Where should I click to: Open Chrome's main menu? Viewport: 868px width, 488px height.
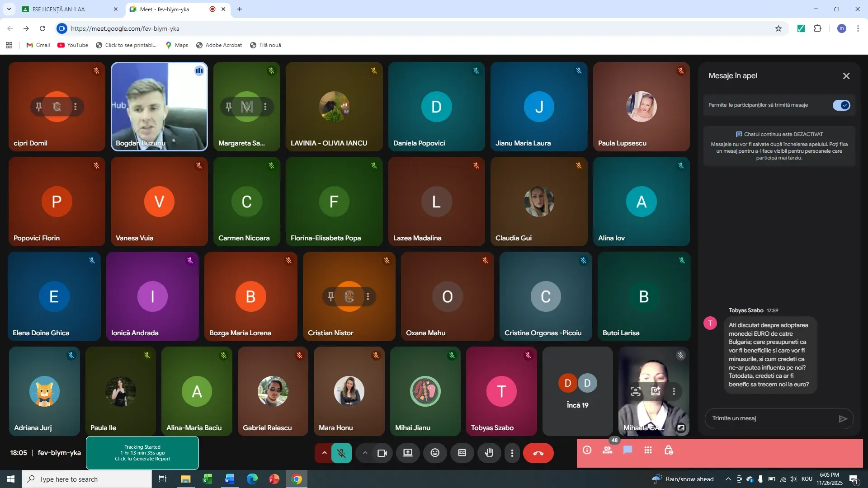click(858, 28)
